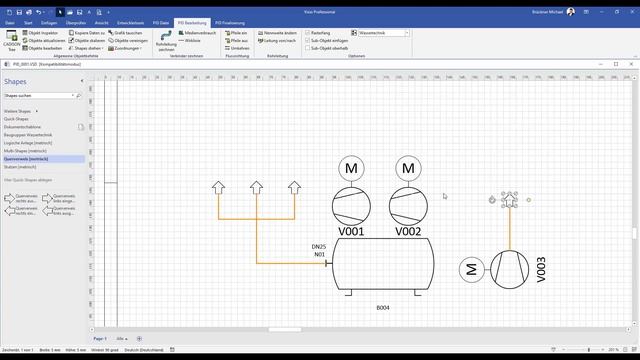This screenshot has height=360, width=640.
Task: Click the zoom slider in status bar
Action: click(x=589, y=350)
